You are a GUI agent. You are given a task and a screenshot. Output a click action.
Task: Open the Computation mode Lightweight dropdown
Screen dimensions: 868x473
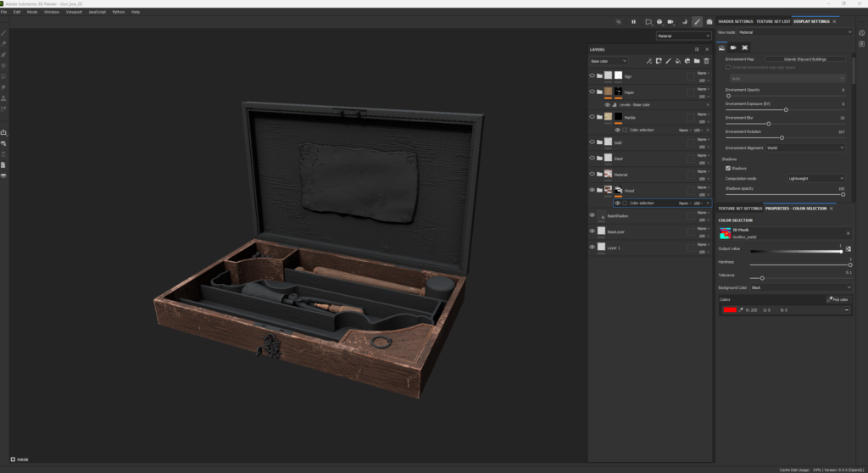pos(816,178)
